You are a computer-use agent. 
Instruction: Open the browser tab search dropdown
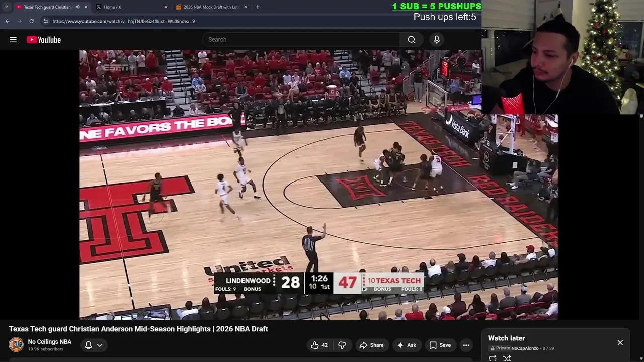[7, 7]
